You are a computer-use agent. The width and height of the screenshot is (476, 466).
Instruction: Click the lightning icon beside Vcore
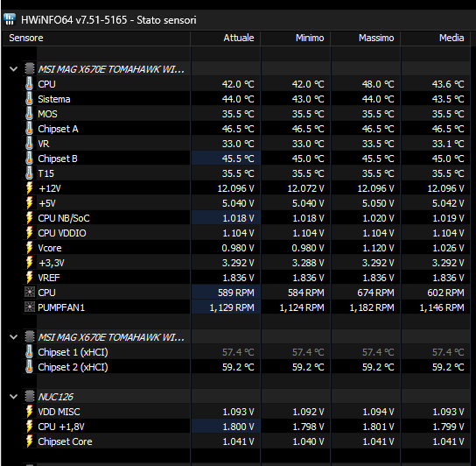pyautogui.click(x=29, y=248)
